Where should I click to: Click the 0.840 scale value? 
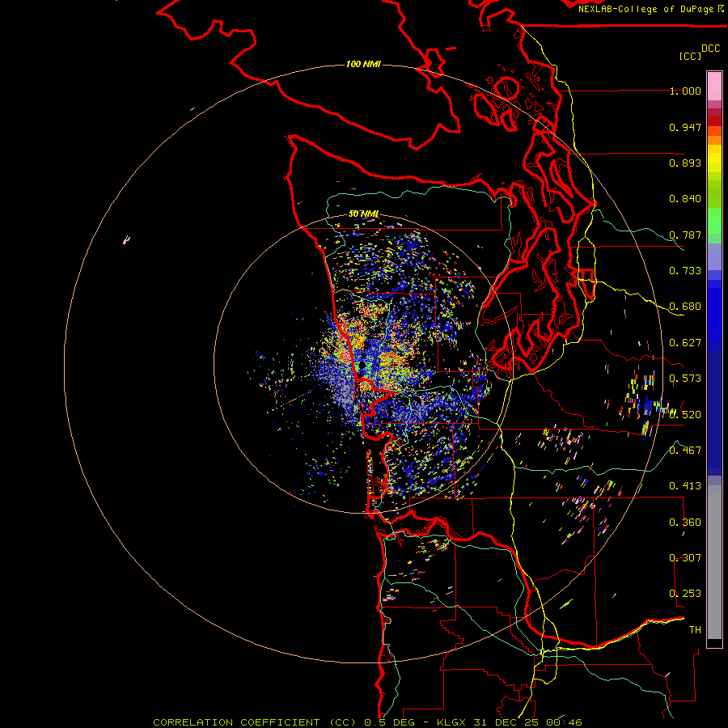click(685, 199)
